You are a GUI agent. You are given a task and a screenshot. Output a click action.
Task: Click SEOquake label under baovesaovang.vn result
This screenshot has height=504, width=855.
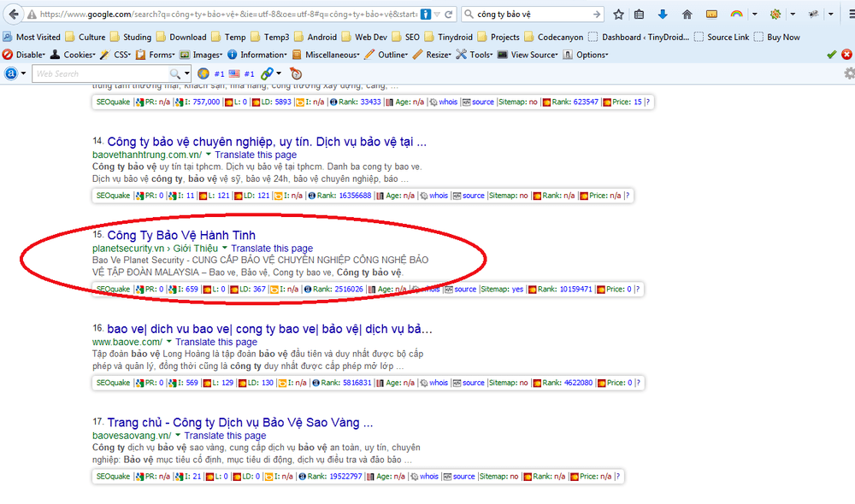114,477
